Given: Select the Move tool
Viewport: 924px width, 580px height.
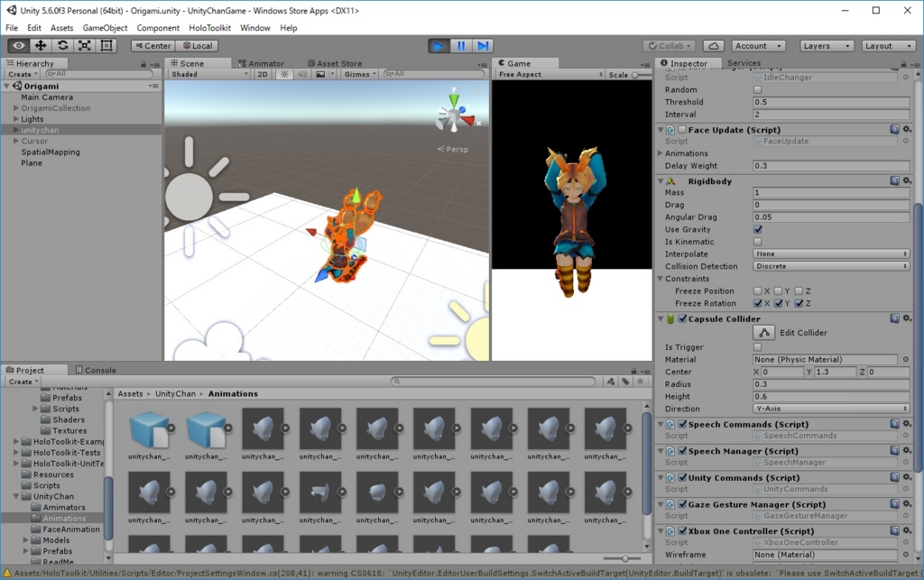Looking at the screenshot, I should click(41, 45).
